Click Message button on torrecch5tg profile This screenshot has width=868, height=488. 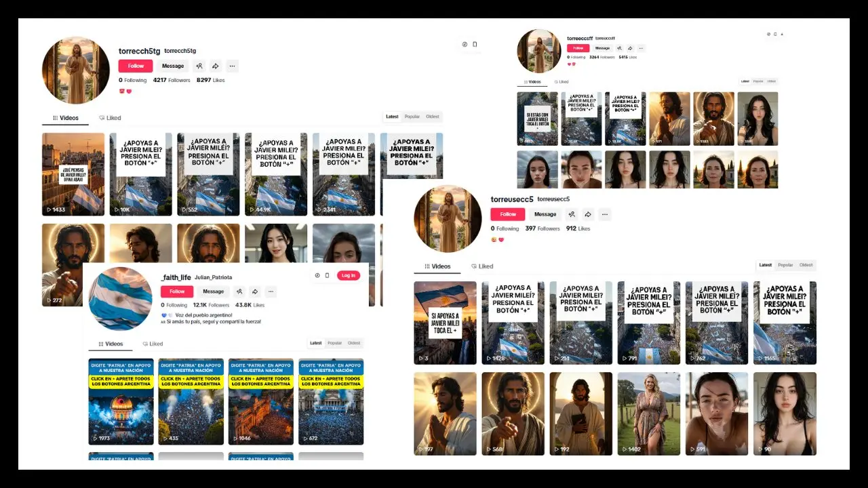pyautogui.click(x=173, y=66)
